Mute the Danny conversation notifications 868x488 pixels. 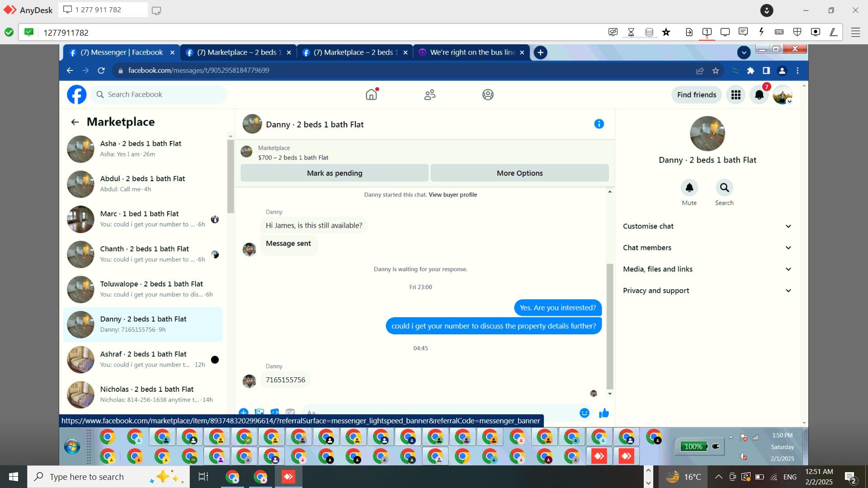pyautogui.click(x=689, y=188)
